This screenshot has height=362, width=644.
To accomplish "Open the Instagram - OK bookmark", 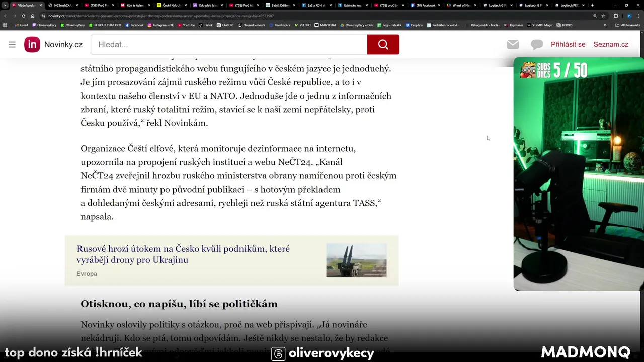I will [160, 25].
